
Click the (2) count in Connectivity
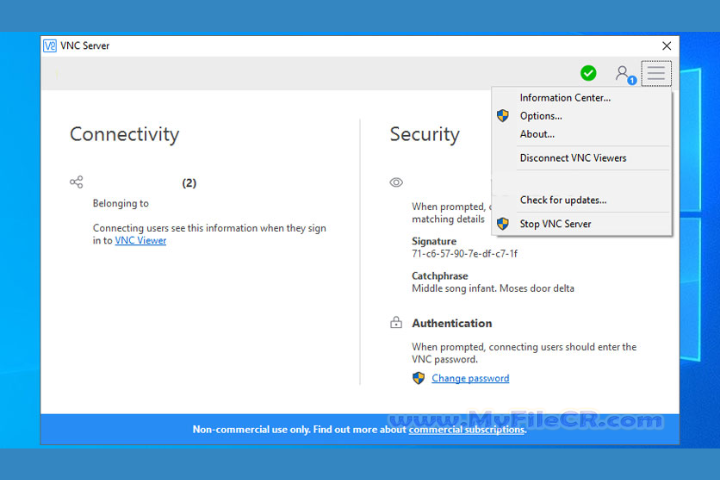pyautogui.click(x=189, y=183)
